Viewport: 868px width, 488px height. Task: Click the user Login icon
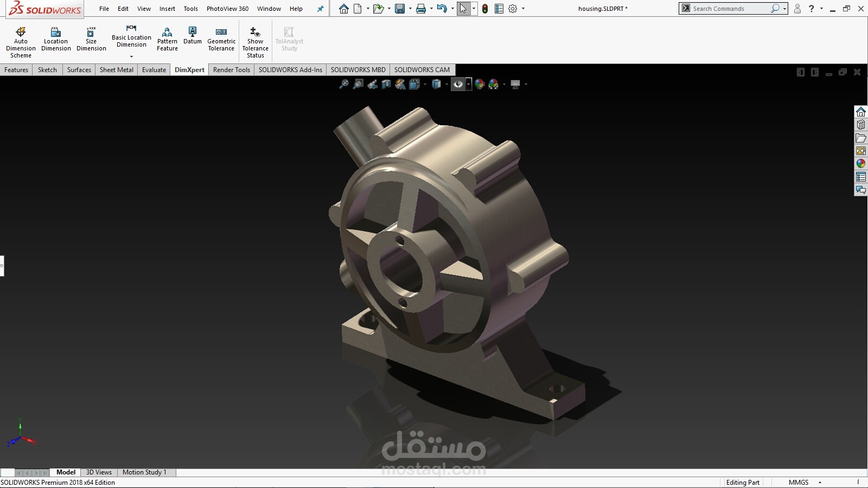(x=797, y=9)
